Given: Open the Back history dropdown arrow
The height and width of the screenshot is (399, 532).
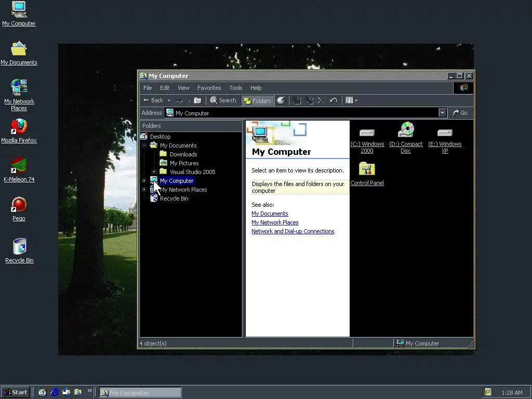Looking at the screenshot, I should tap(169, 100).
